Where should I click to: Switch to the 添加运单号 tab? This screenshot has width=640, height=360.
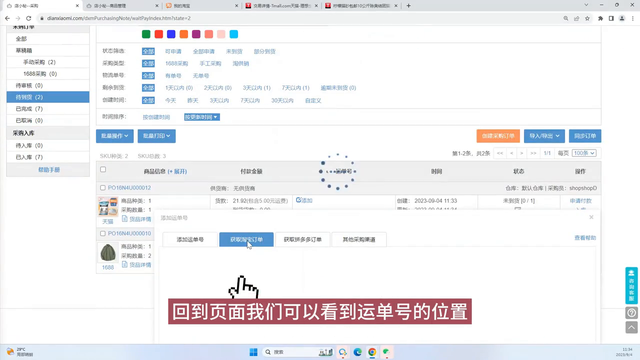(190, 239)
